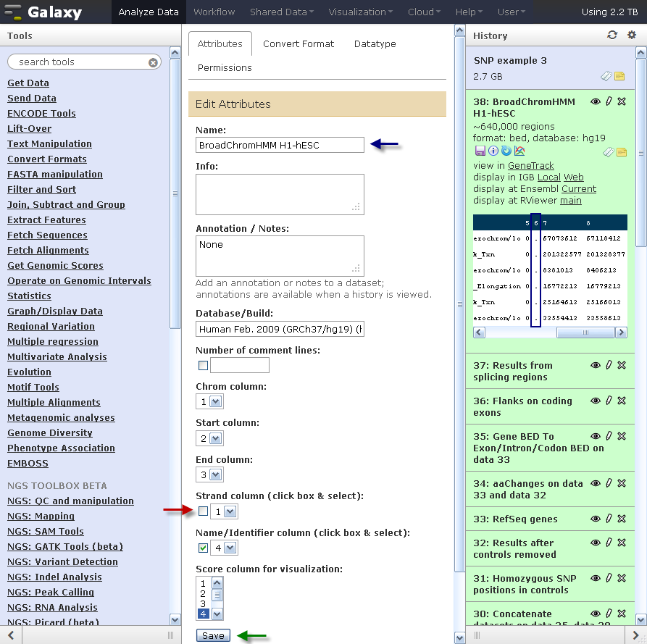
Task: Open Operate on Genomic Intervals tools
Action: tap(79, 280)
